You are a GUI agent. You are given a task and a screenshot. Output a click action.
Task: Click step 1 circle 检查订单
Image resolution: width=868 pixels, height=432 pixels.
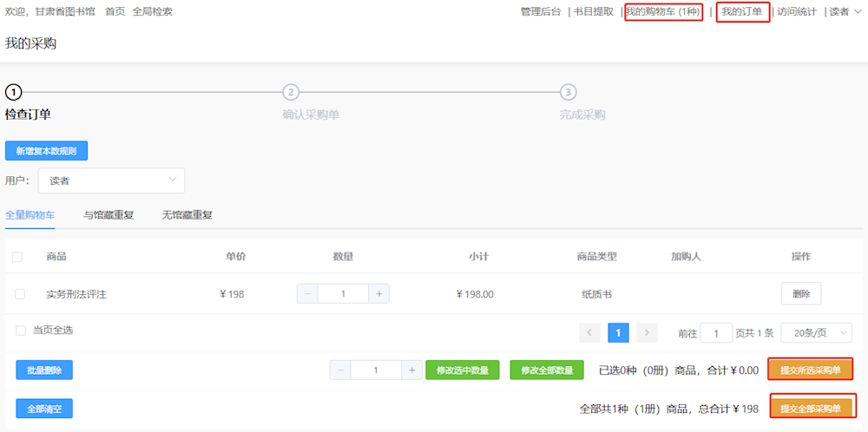pos(13,91)
